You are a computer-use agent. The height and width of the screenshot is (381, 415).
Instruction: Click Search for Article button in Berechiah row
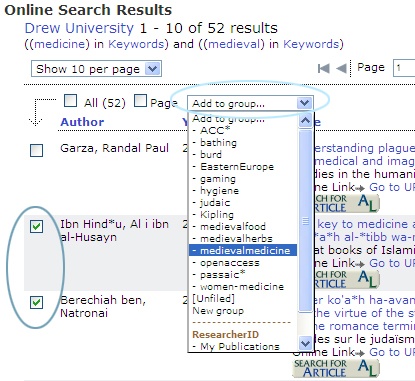pos(336,368)
